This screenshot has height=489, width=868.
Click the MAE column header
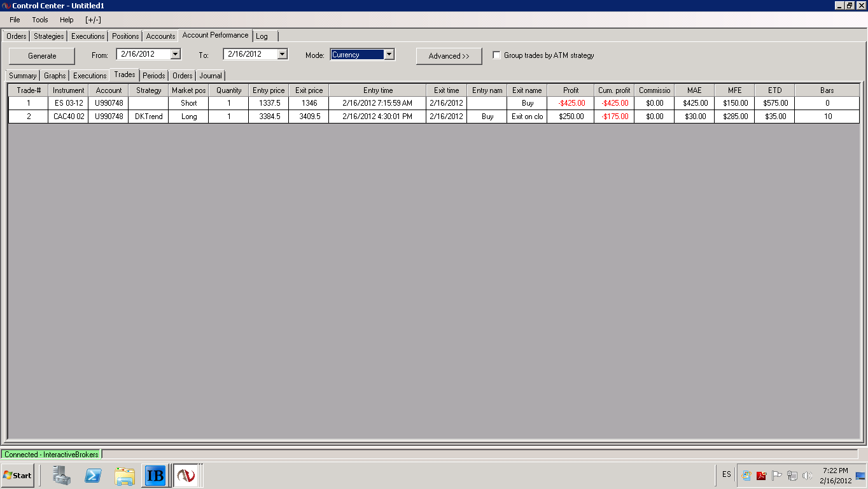694,90
